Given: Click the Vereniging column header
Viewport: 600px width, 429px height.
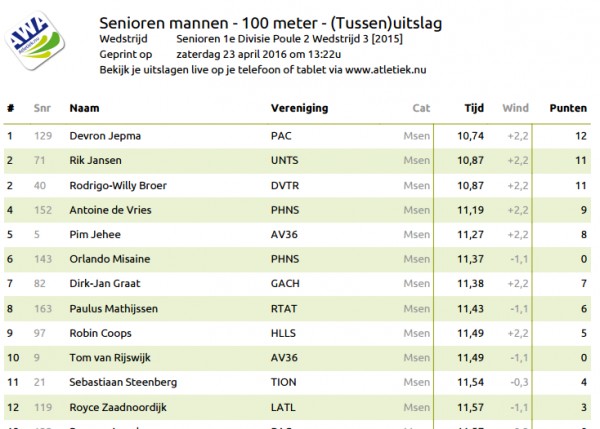Looking at the screenshot, I should click(299, 108).
